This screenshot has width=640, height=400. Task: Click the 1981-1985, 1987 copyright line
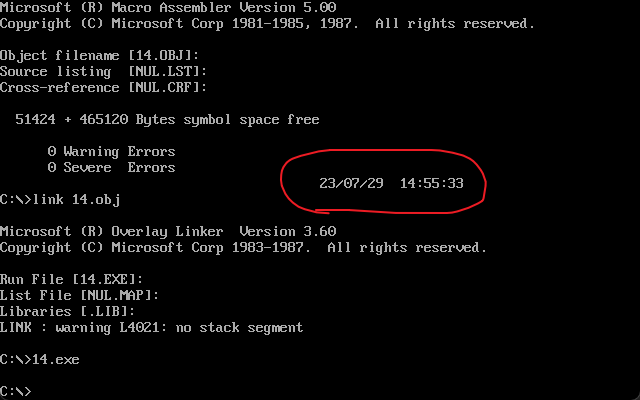[267, 24]
